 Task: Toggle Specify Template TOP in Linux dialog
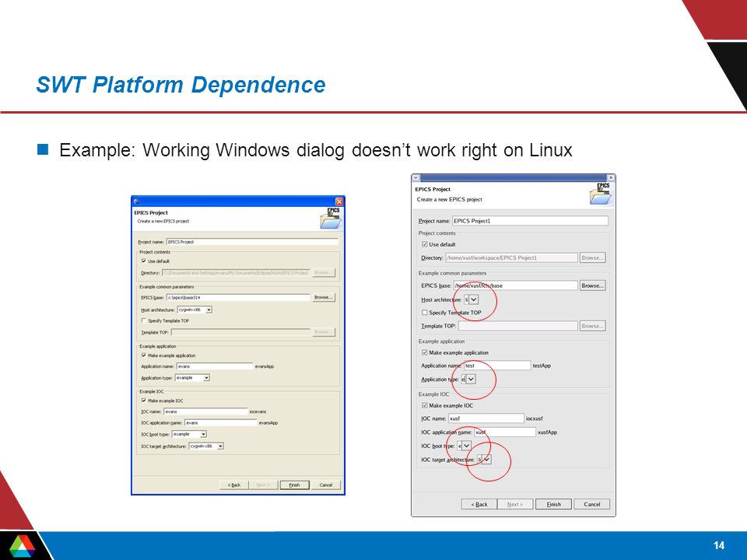(425, 313)
